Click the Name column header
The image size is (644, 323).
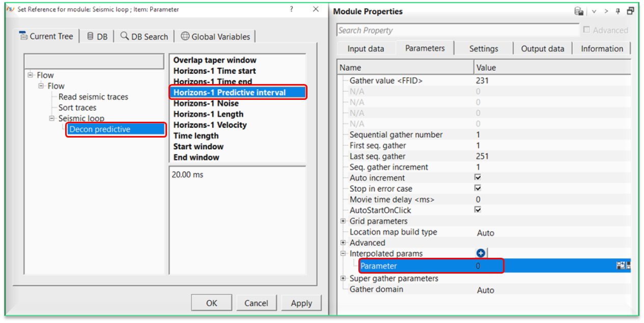click(x=405, y=67)
